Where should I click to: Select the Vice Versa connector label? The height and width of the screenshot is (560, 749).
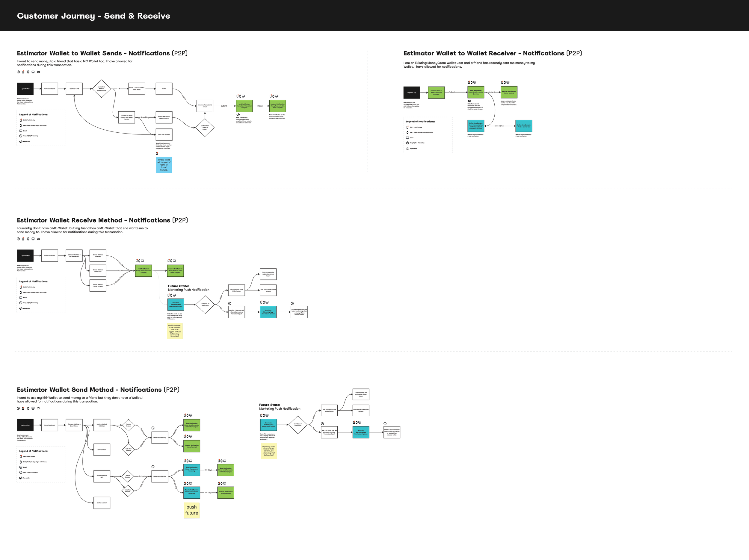pyautogui.click(x=499, y=126)
